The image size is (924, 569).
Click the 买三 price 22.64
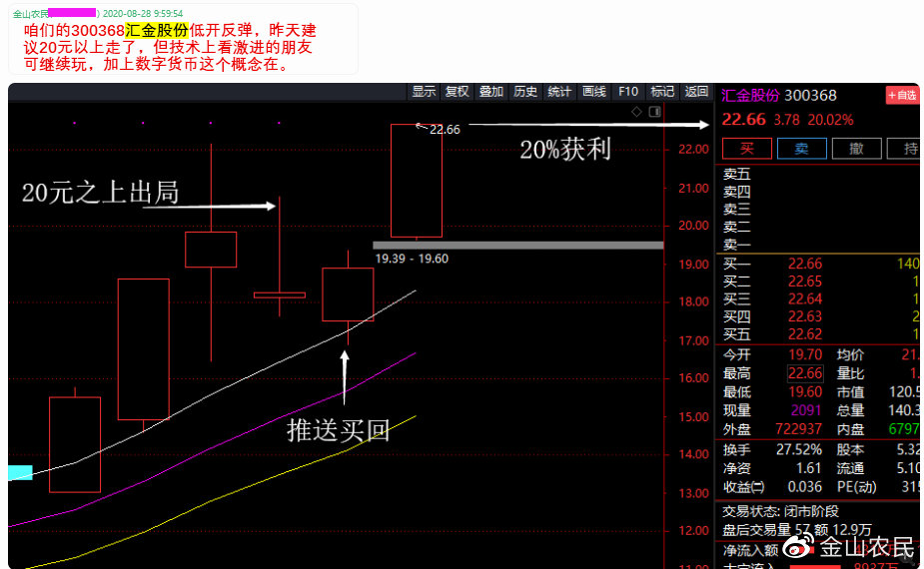point(805,299)
